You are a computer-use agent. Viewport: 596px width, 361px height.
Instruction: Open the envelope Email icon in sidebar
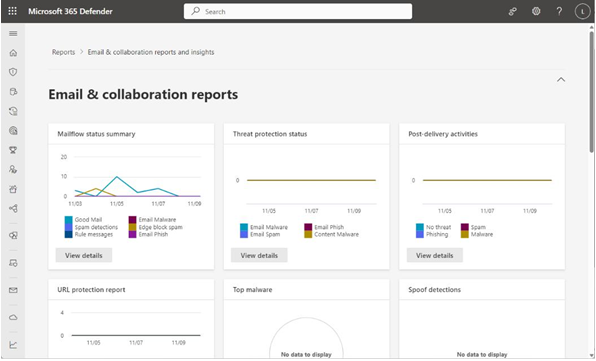(x=13, y=290)
